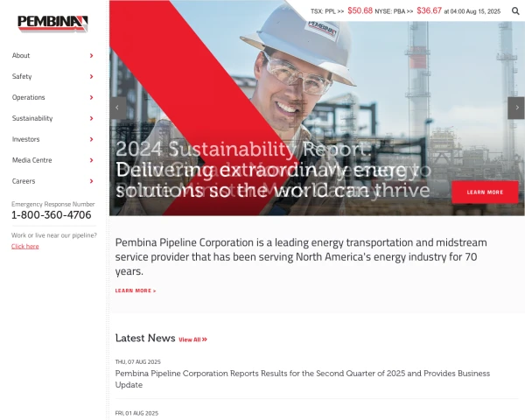Image resolution: width=525 pixels, height=420 pixels.
Task: View All latest news
Action: point(192,339)
